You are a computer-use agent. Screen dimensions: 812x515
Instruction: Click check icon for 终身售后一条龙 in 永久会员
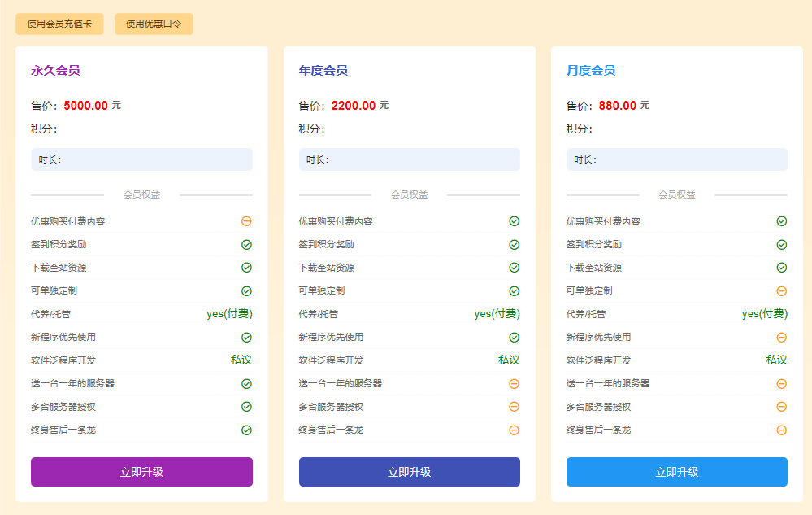coord(246,430)
